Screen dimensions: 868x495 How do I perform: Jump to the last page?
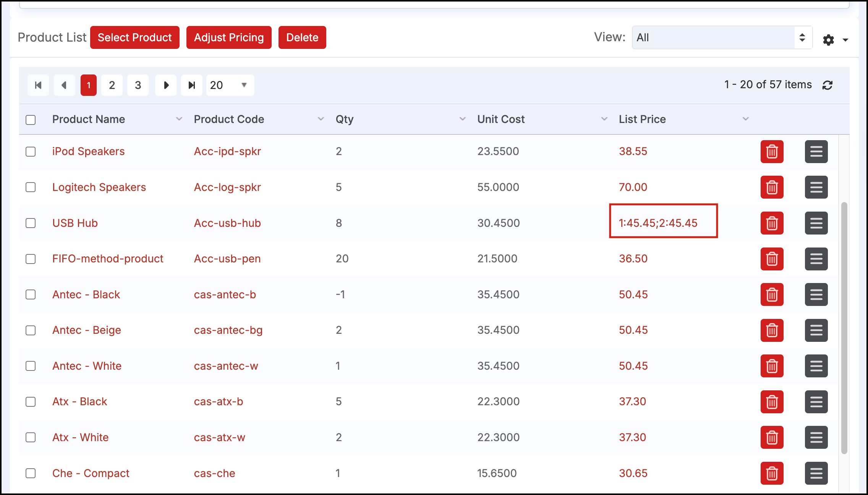192,85
